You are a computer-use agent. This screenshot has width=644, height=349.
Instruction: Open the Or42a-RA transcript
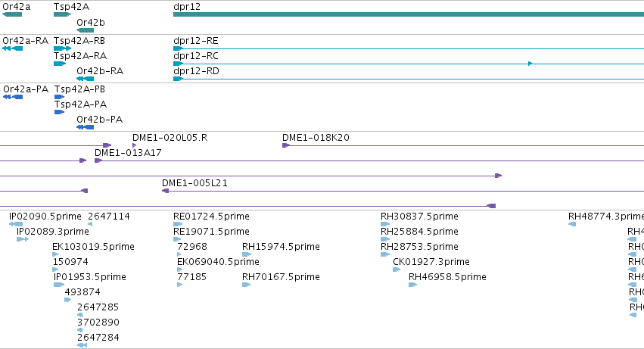(12, 48)
